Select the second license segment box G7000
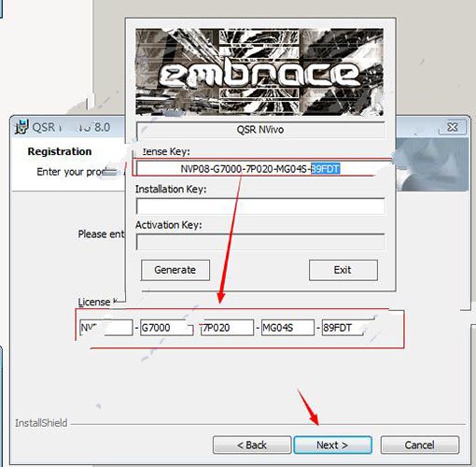Screen dimensions: 476x467 [x=167, y=328]
